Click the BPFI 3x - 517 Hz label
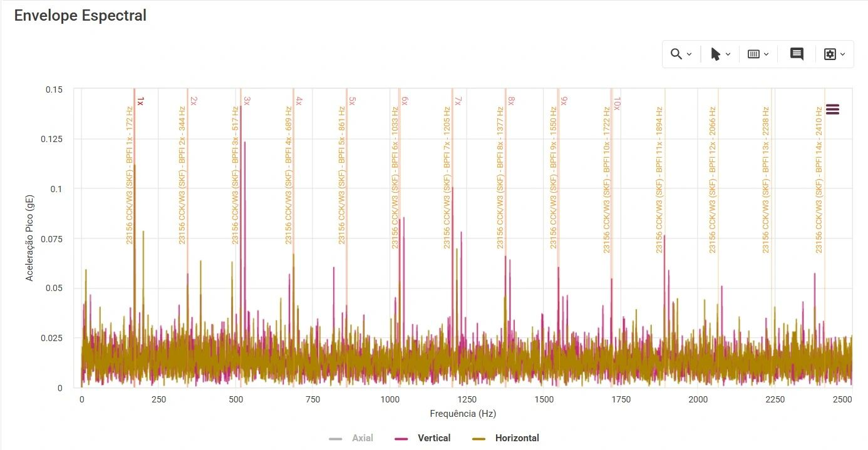Viewport: 868px width, 450px height. (x=235, y=175)
